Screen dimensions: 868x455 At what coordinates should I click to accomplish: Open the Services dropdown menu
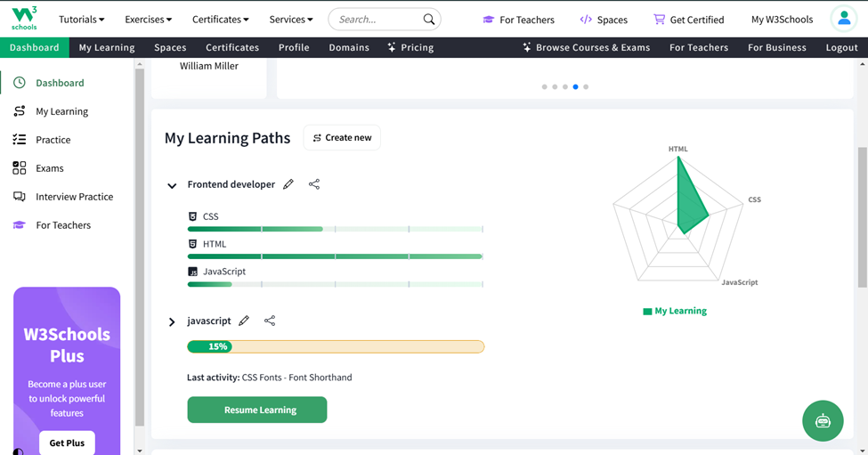coord(290,20)
